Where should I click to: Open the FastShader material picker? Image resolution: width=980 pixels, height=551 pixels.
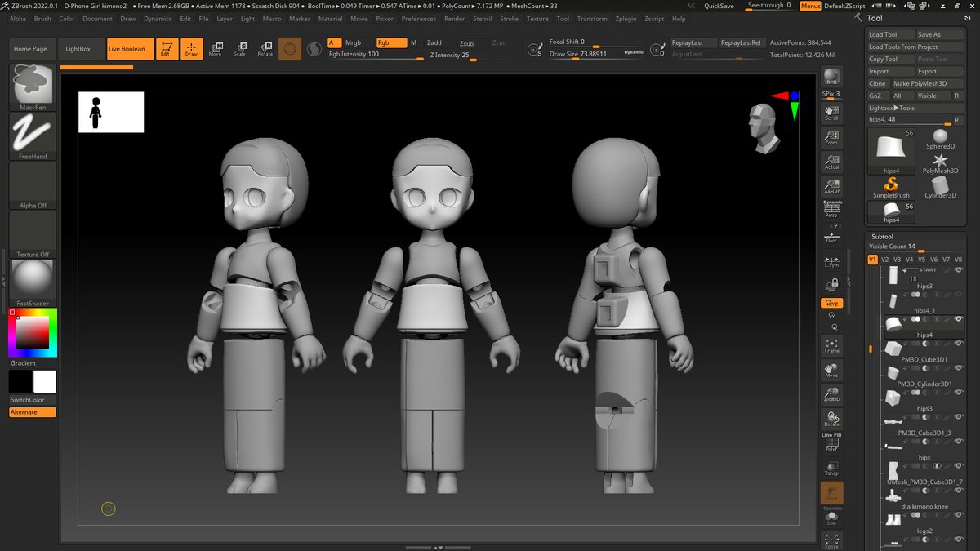pos(33,282)
